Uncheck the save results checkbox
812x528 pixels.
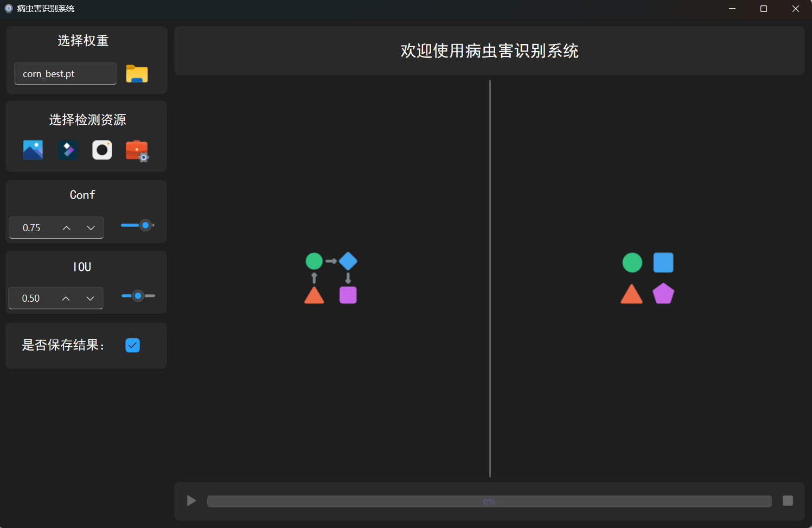pos(132,345)
